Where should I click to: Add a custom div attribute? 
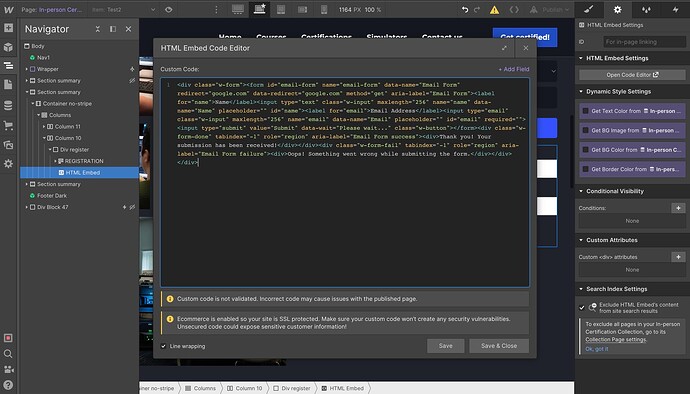point(678,257)
